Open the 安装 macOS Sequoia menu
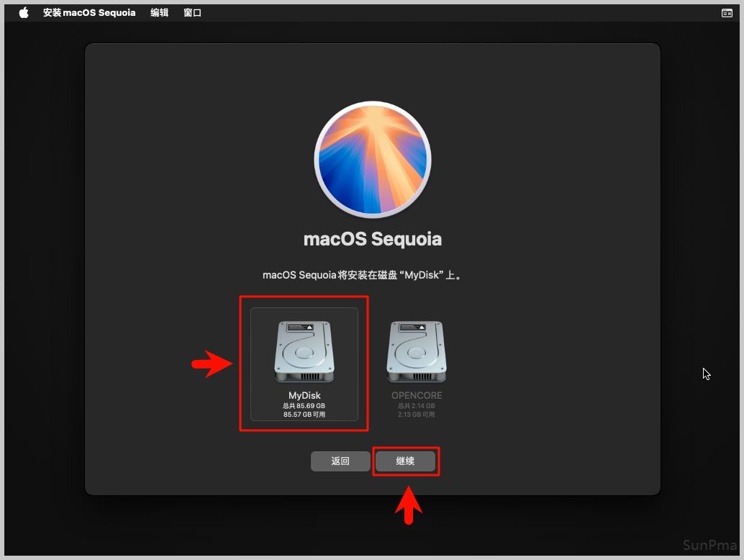This screenshot has width=744, height=560. [x=89, y=13]
